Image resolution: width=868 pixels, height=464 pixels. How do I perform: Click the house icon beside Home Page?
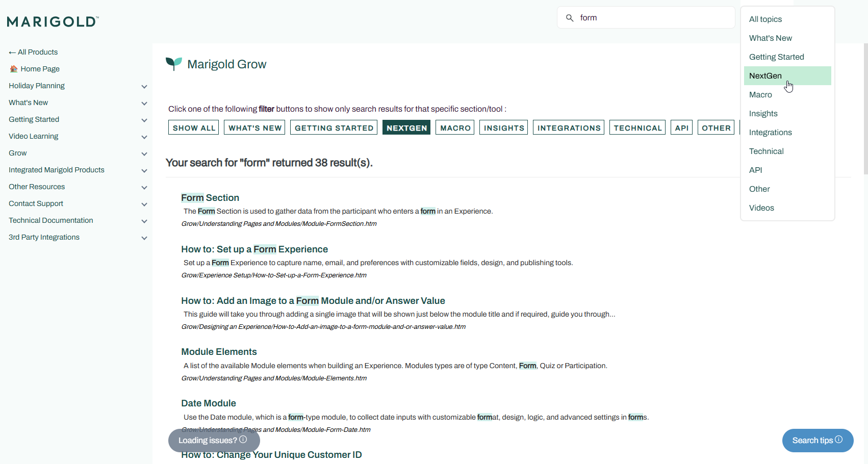point(14,69)
